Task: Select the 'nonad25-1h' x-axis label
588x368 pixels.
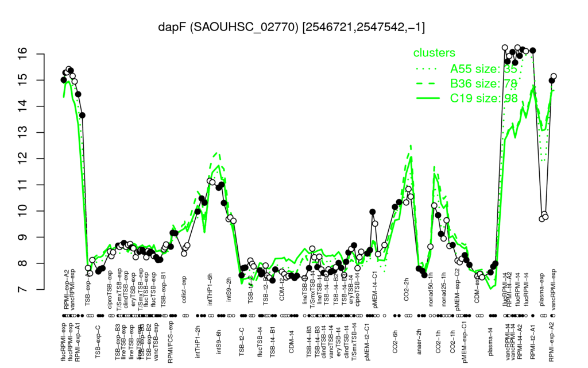Action: click(444, 290)
